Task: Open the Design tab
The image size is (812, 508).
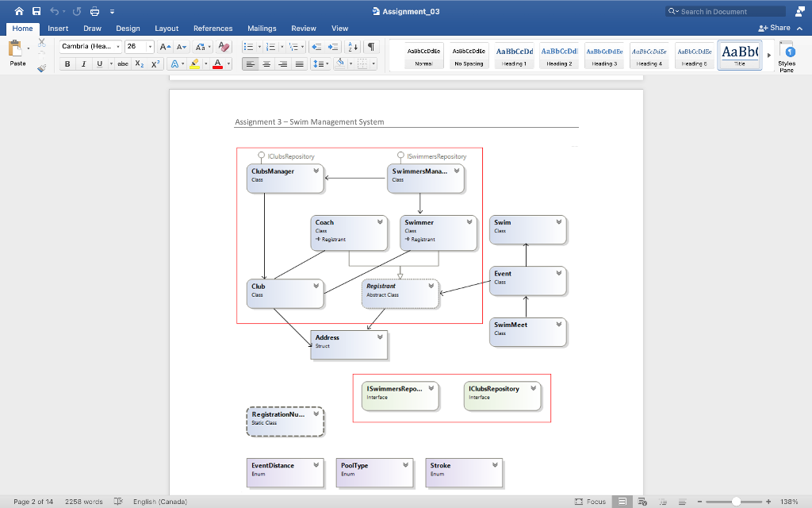Action: tap(128, 29)
